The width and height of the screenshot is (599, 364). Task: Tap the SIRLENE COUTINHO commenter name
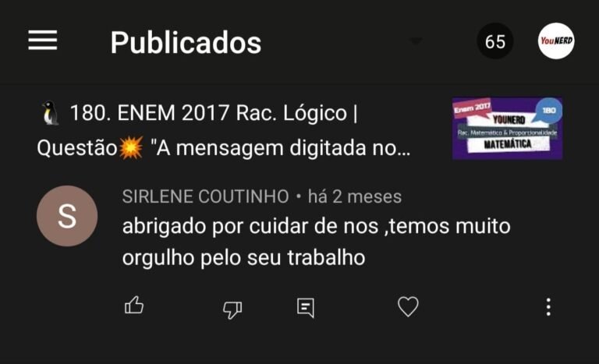(206, 196)
